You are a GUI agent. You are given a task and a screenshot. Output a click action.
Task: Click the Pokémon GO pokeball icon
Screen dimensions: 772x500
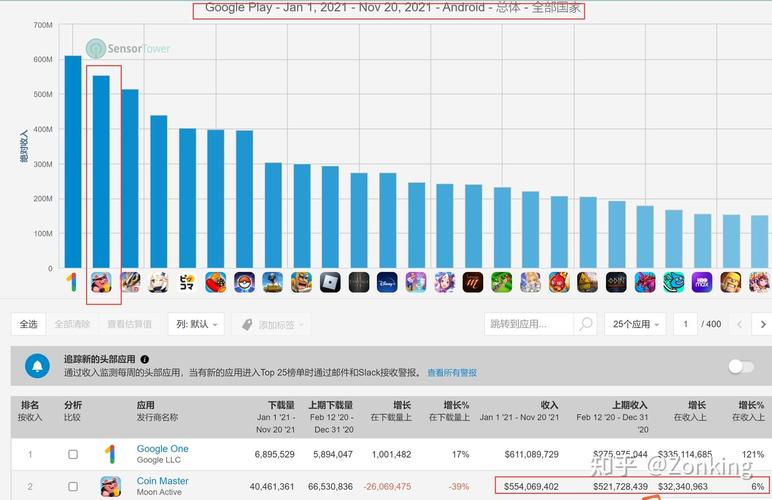point(244,282)
